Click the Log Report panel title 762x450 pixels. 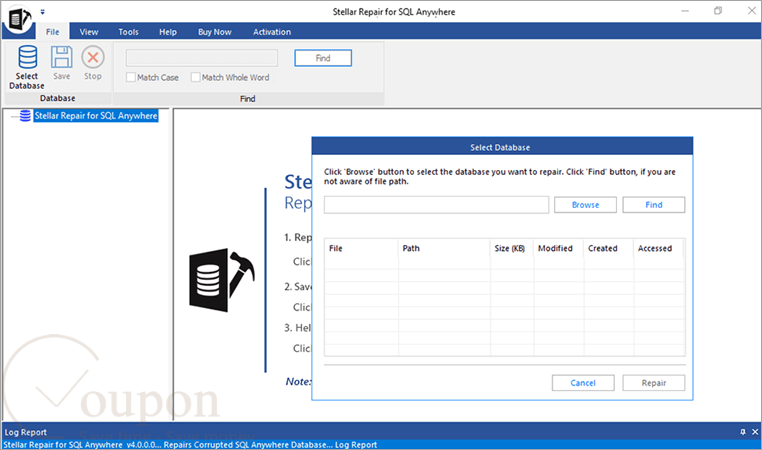point(26,432)
